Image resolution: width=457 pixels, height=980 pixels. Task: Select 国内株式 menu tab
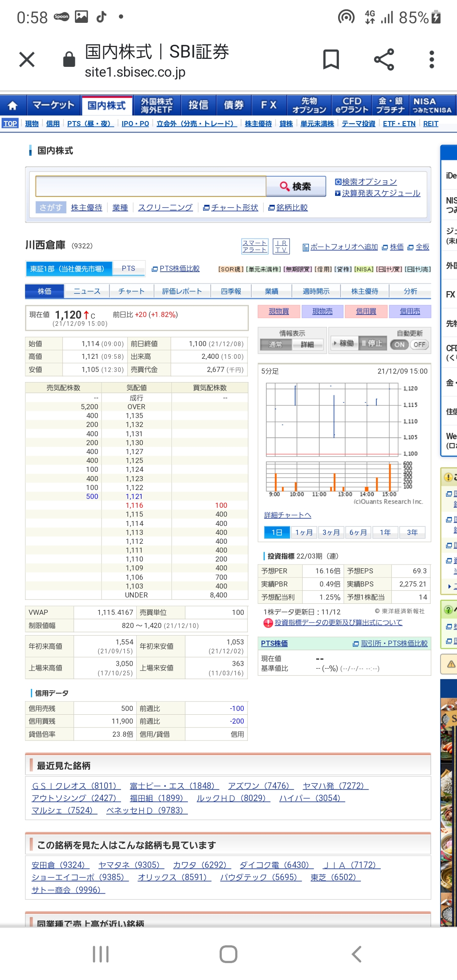(x=107, y=105)
